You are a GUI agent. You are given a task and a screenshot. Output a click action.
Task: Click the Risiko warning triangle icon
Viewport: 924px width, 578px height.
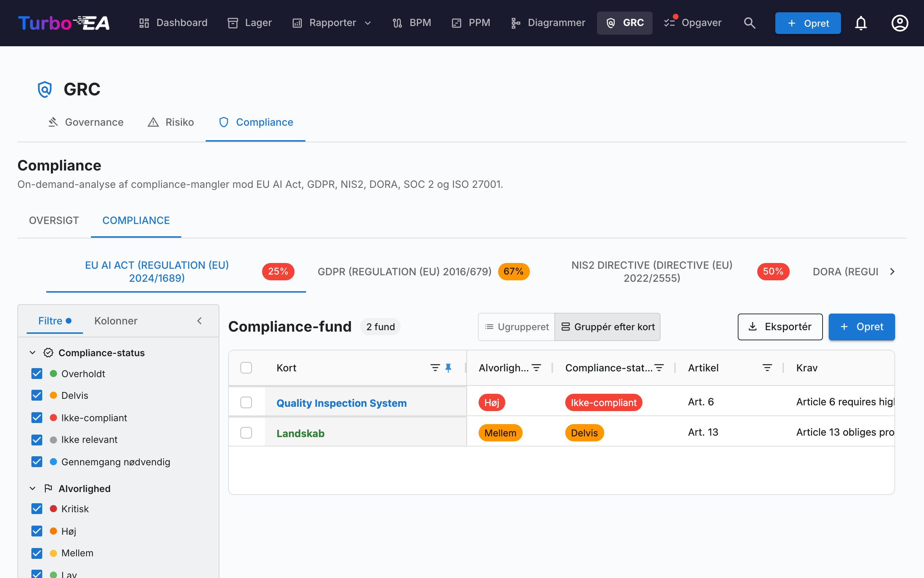tap(153, 122)
